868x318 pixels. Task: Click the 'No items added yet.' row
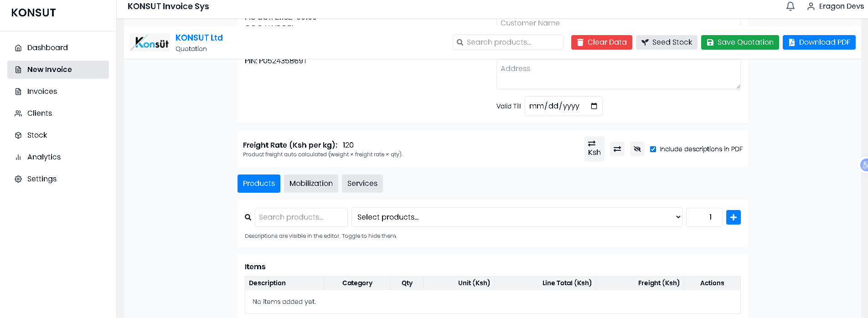click(x=493, y=302)
